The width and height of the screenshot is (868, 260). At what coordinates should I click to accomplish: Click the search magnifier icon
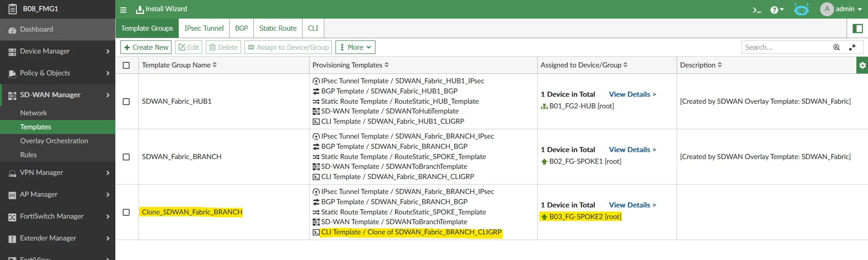pyautogui.click(x=836, y=47)
